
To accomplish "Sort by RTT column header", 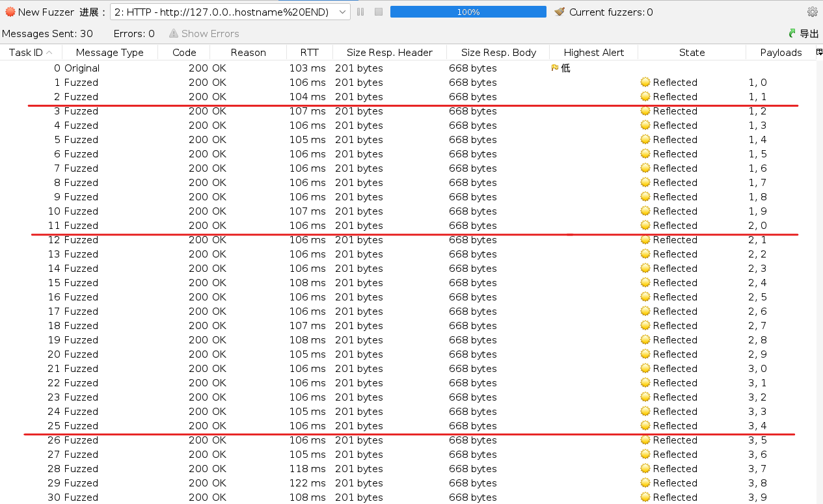I will point(310,53).
